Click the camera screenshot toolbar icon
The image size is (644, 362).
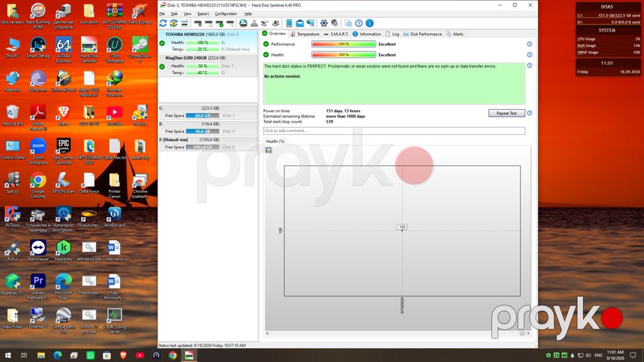pyautogui.click(x=348, y=23)
